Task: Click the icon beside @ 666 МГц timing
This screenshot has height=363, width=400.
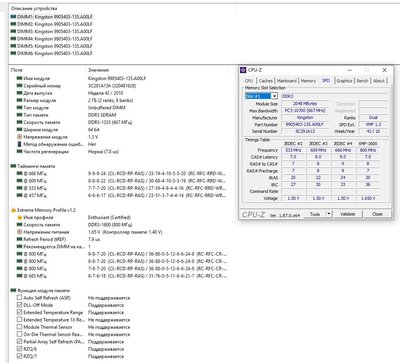Action: coord(19,173)
